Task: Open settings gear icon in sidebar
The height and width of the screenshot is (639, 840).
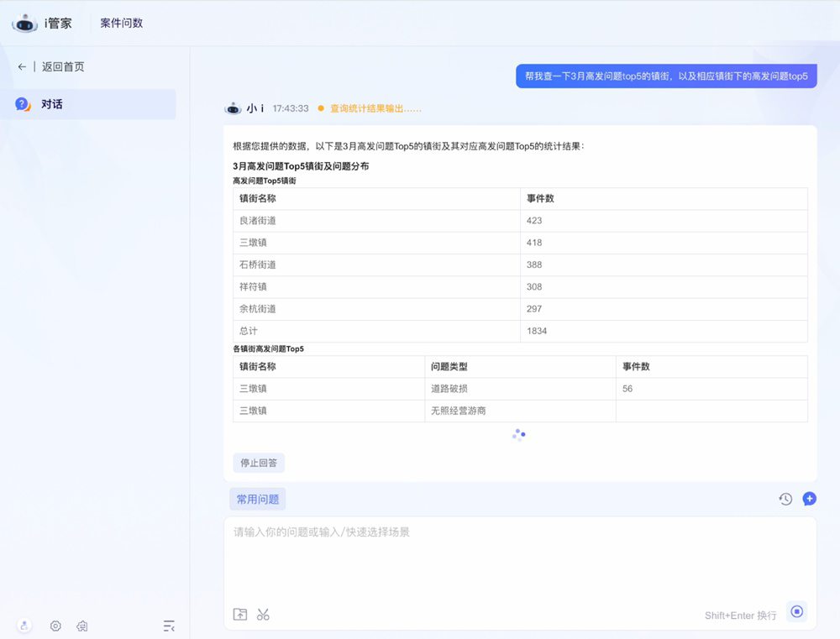Action: pos(55,626)
